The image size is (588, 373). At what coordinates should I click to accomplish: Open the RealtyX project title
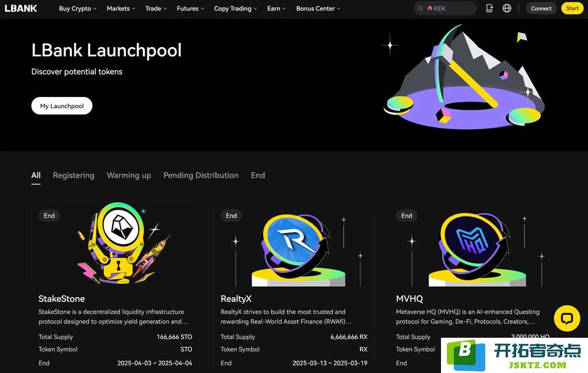236,299
